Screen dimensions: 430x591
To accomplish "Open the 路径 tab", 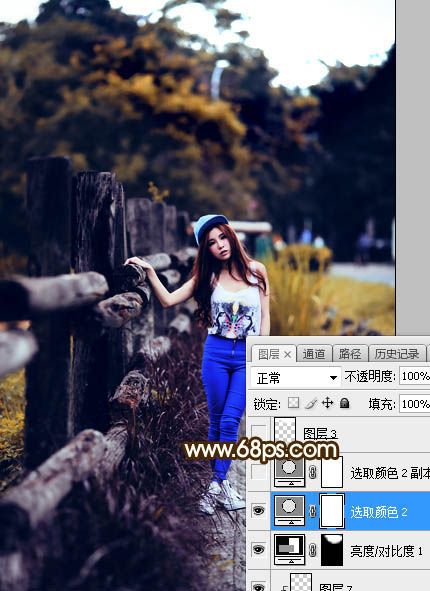I will coord(349,354).
